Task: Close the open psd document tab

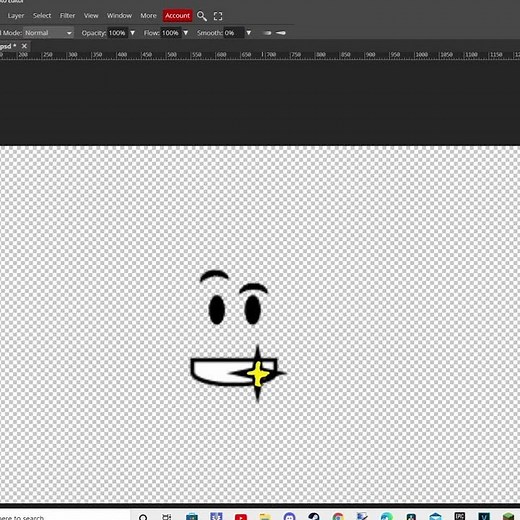Action: point(24,46)
